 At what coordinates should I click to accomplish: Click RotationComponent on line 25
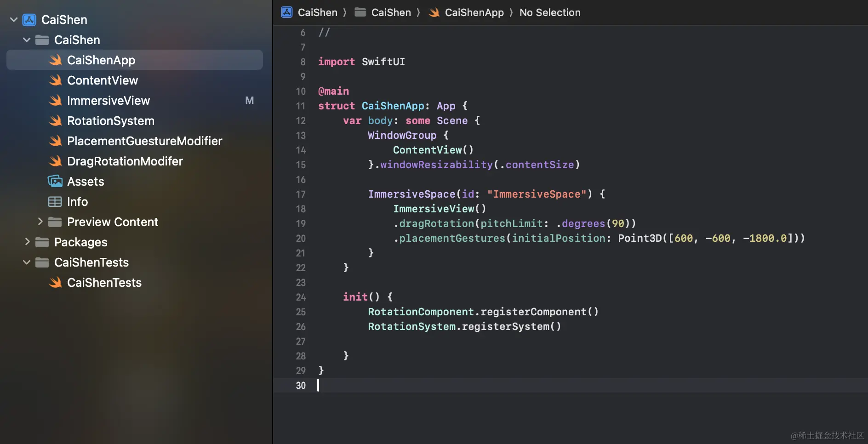click(421, 312)
